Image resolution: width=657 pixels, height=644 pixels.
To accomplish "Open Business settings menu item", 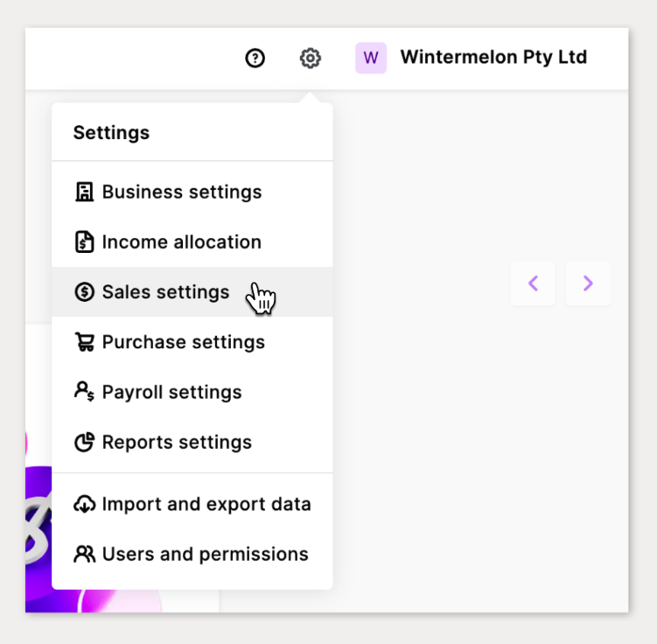I will [182, 192].
